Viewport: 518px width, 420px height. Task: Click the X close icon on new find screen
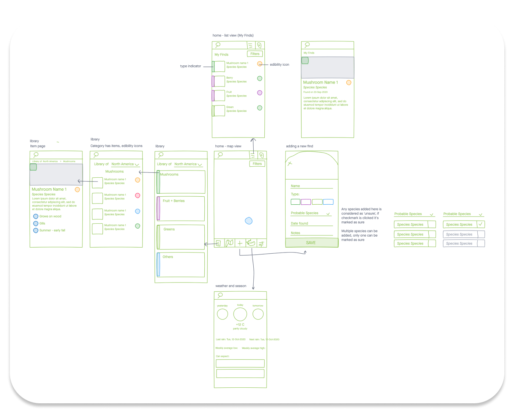(x=290, y=164)
